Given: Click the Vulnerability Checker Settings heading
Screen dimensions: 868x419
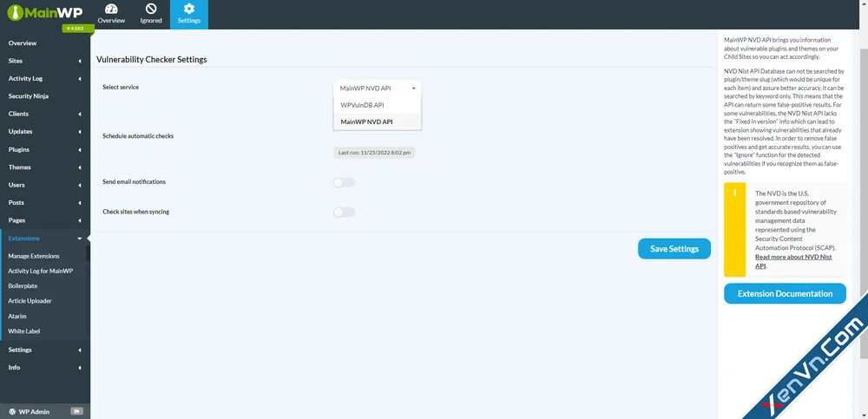Looking at the screenshot, I should pyautogui.click(x=152, y=60).
